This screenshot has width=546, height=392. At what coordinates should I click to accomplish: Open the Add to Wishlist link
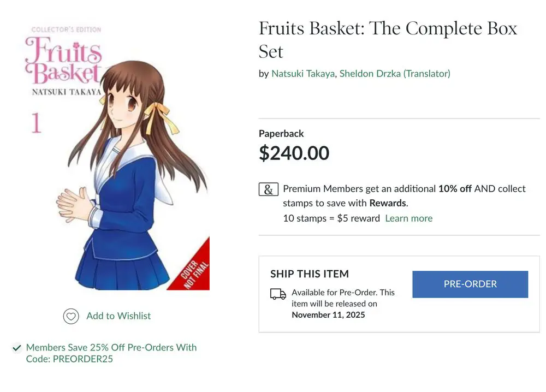[118, 316]
